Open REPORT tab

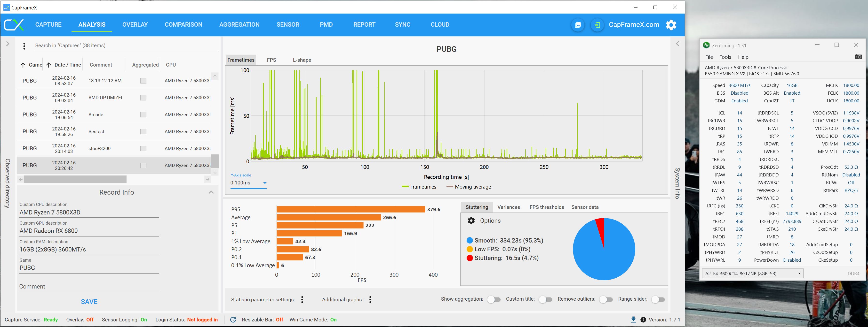[x=364, y=24]
